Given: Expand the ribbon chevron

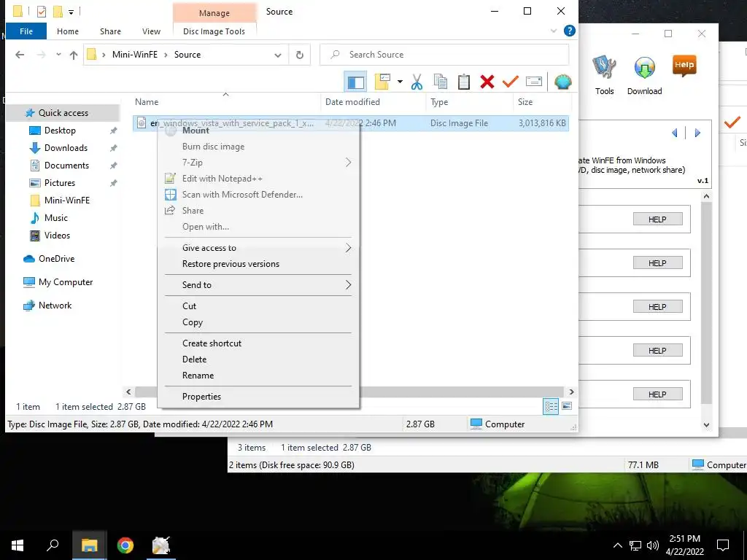Looking at the screenshot, I should [x=553, y=31].
